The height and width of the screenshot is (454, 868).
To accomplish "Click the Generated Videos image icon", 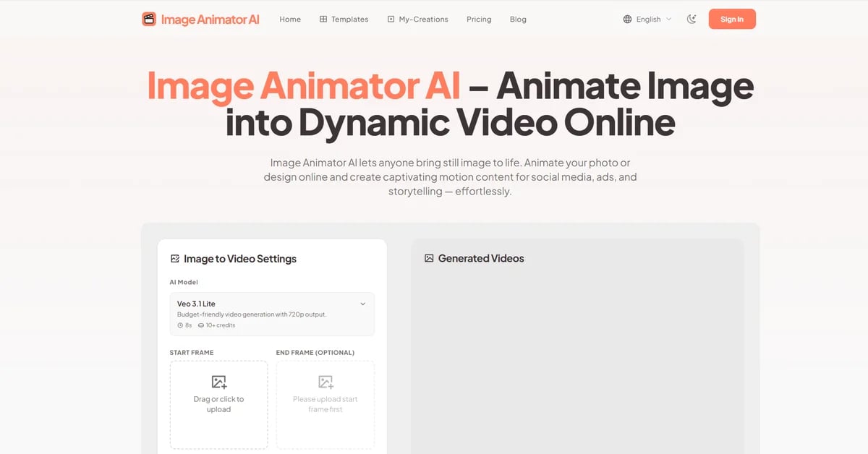I will (x=429, y=258).
